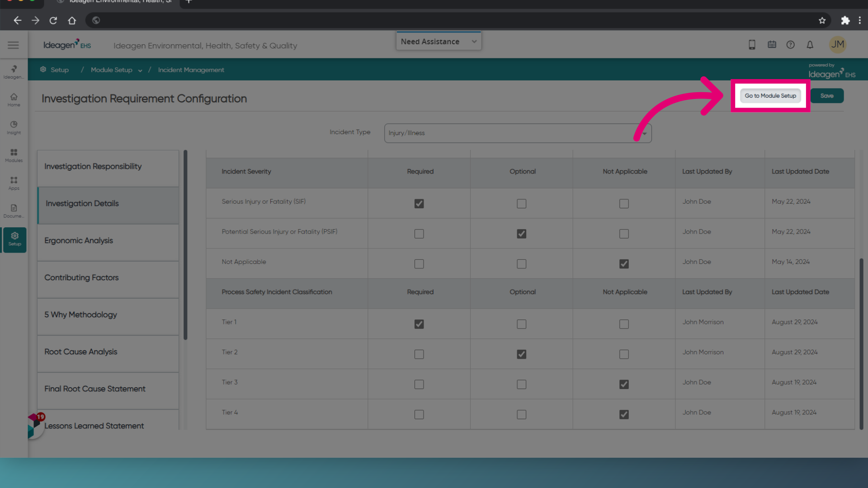The width and height of the screenshot is (868, 488).
Task: Select Ergonomic Analysis tab
Action: (x=108, y=242)
